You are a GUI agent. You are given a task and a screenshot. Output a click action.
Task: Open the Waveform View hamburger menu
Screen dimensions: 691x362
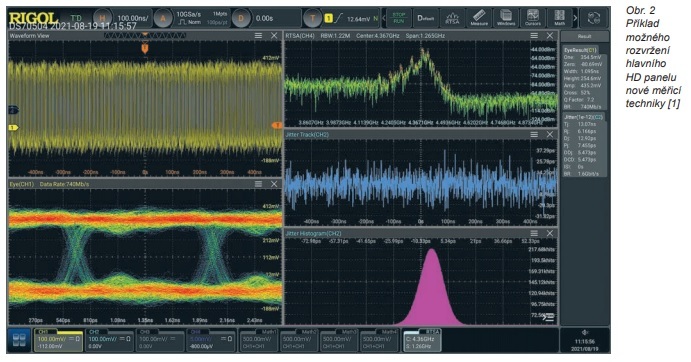click(x=259, y=36)
